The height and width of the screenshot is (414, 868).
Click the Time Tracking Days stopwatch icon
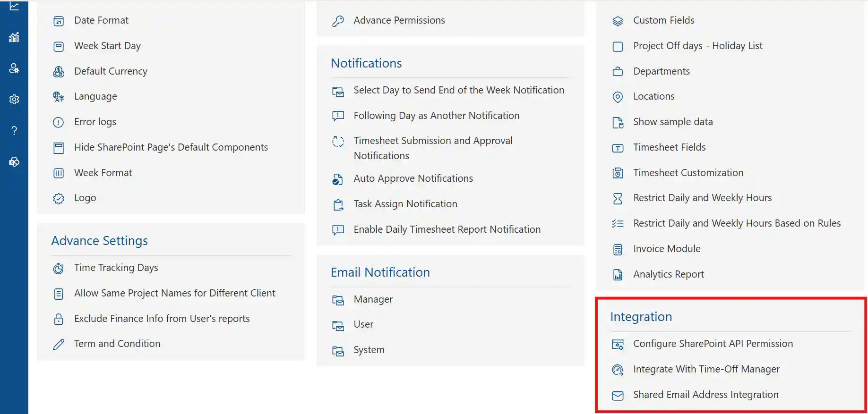point(58,268)
